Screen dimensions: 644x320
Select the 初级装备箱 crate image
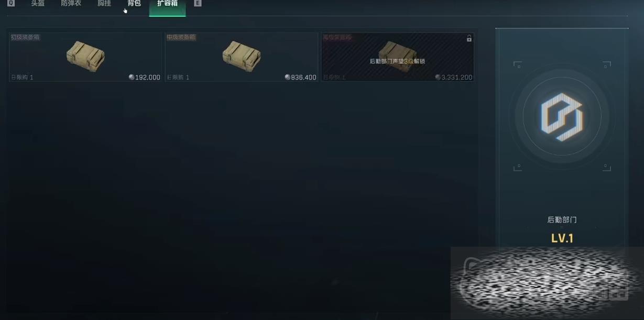[85, 56]
